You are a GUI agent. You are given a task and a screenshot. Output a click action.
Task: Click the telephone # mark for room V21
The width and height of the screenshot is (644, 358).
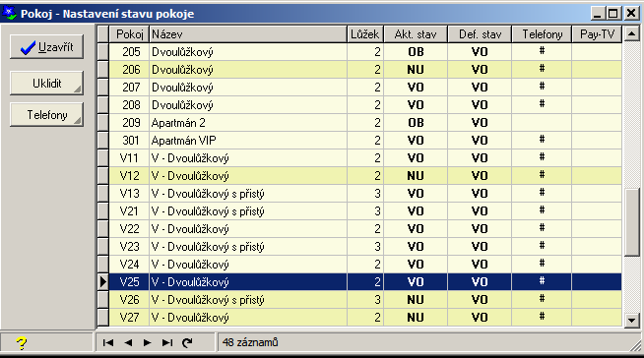click(x=542, y=209)
